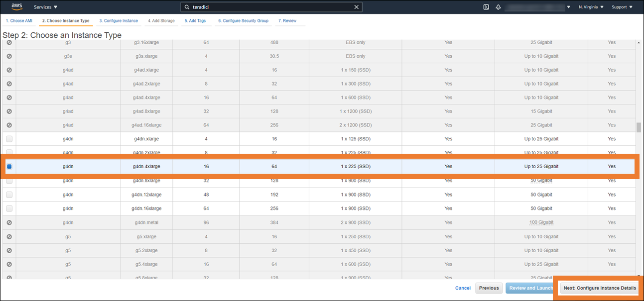This screenshot has width=644, height=301.
Task: Open the AWS home logo
Action: point(17,7)
